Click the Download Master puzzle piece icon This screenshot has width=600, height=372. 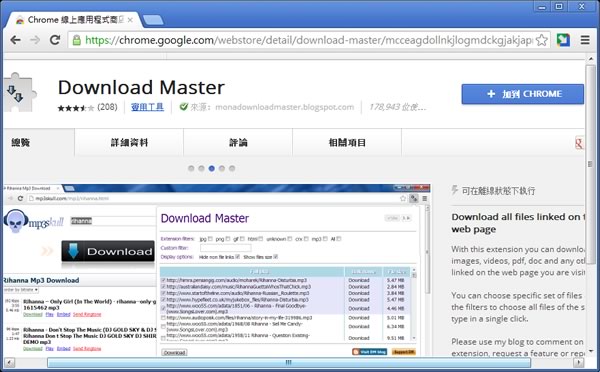point(19,92)
